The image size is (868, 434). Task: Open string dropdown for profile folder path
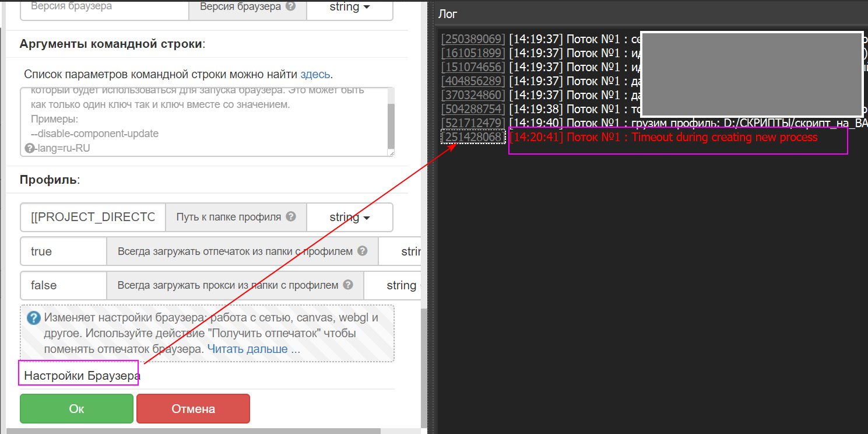coord(349,217)
